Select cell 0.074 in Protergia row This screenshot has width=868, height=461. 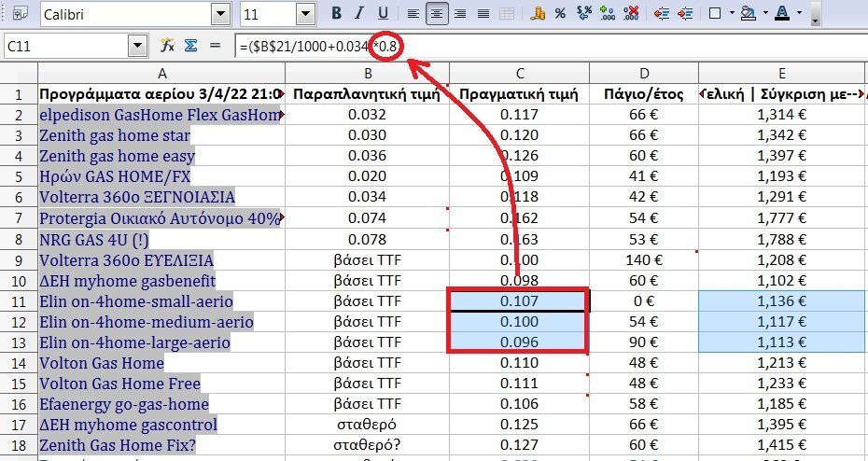368,218
